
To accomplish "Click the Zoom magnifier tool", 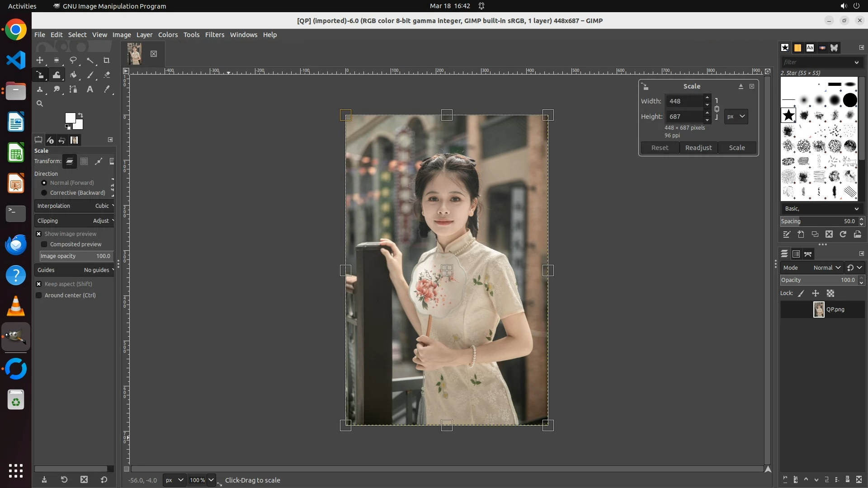I will point(40,103).
